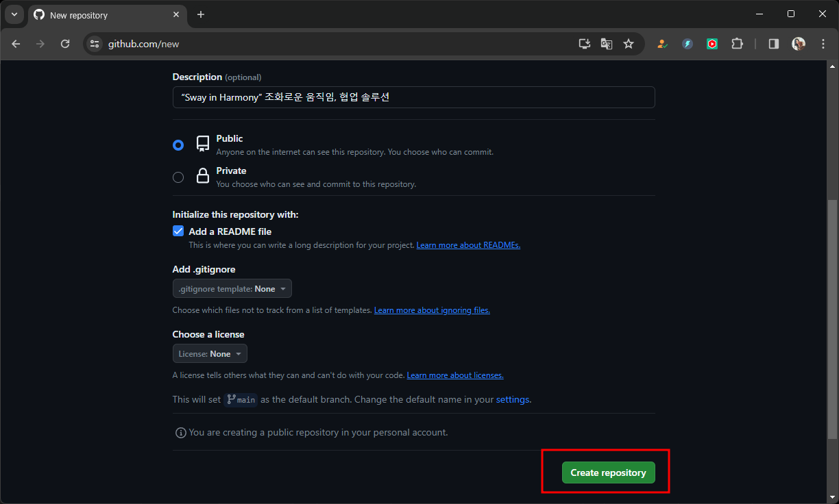
Task: Open the Extensions puzzle icon
Action: point(737,44)
